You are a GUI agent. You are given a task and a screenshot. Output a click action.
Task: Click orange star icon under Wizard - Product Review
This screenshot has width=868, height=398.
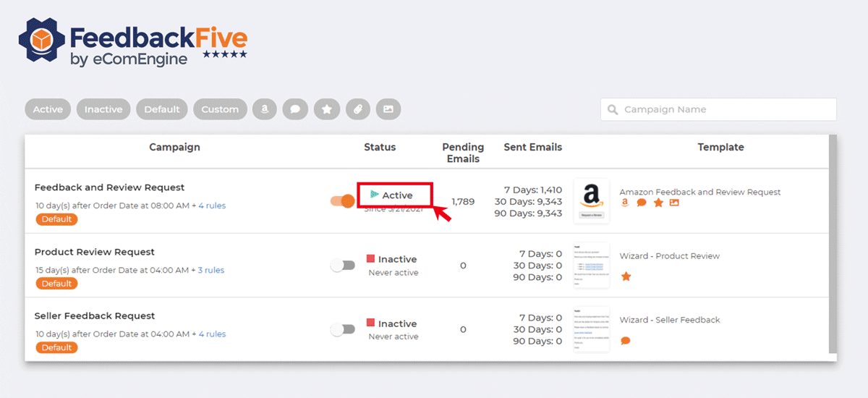[626, 276]
